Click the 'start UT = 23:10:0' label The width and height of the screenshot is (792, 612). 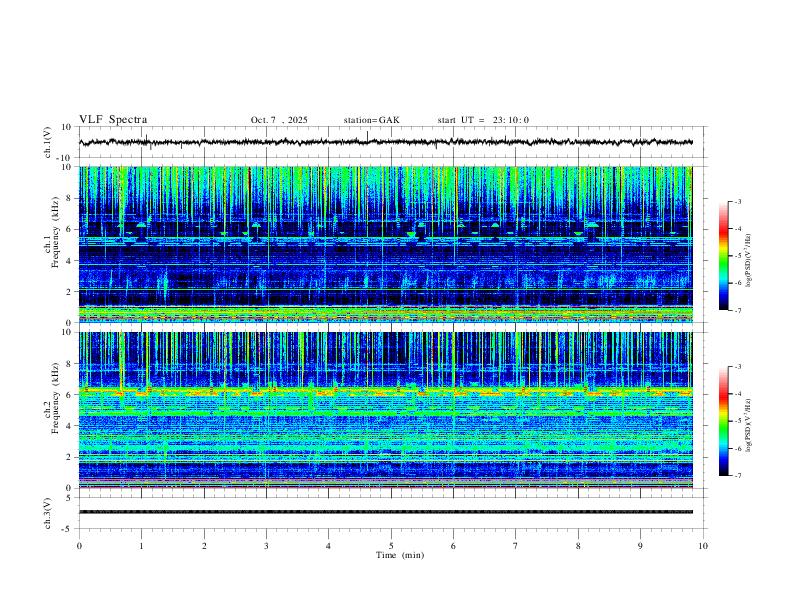[483, 120]
